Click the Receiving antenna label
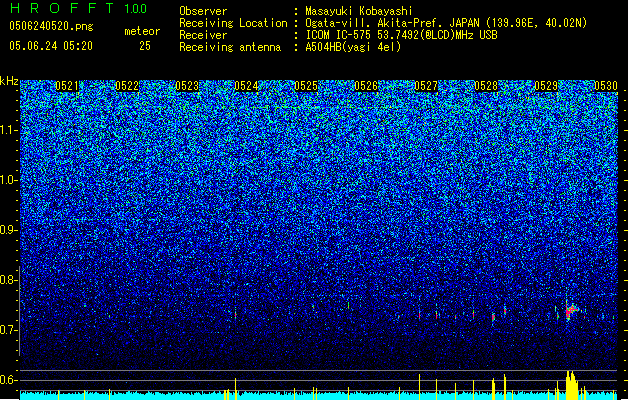This screenshot has width=629, height=400. [230, 47]
